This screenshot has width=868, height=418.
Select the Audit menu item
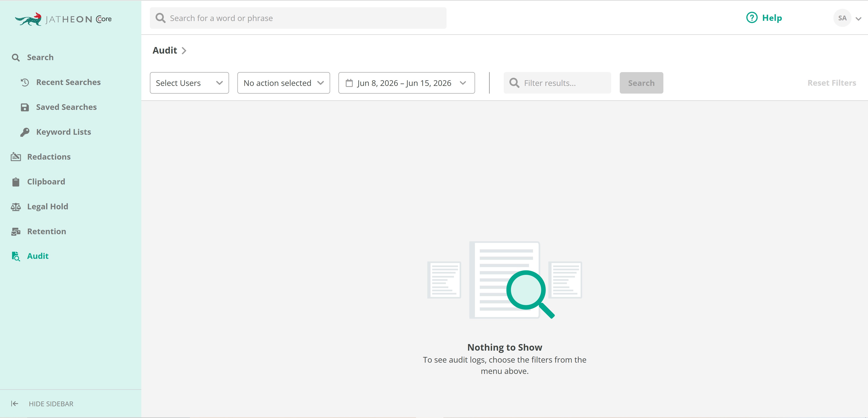pyautogui.click(x=38, y=256)
